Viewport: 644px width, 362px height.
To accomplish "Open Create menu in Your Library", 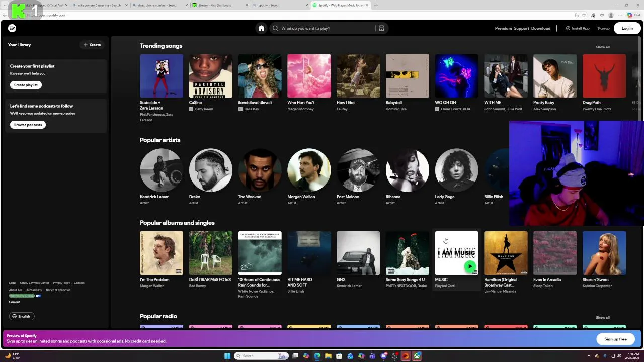I will click(x=93, y=45).
